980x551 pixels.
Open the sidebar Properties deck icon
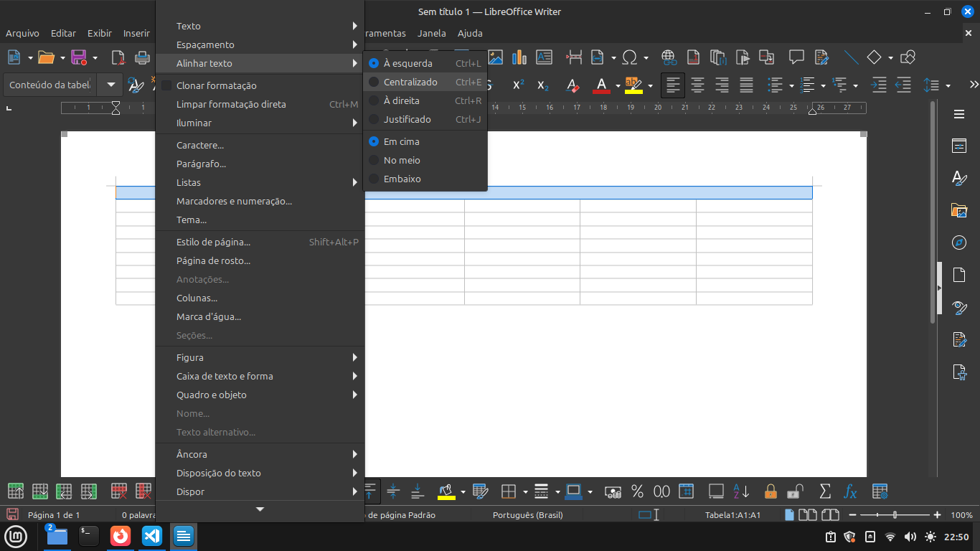959,146
